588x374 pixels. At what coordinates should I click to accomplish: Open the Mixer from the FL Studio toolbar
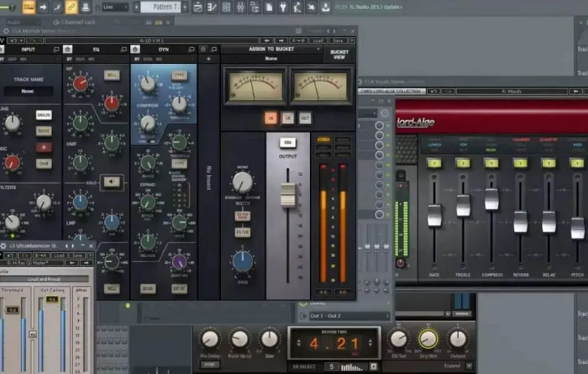241,7
